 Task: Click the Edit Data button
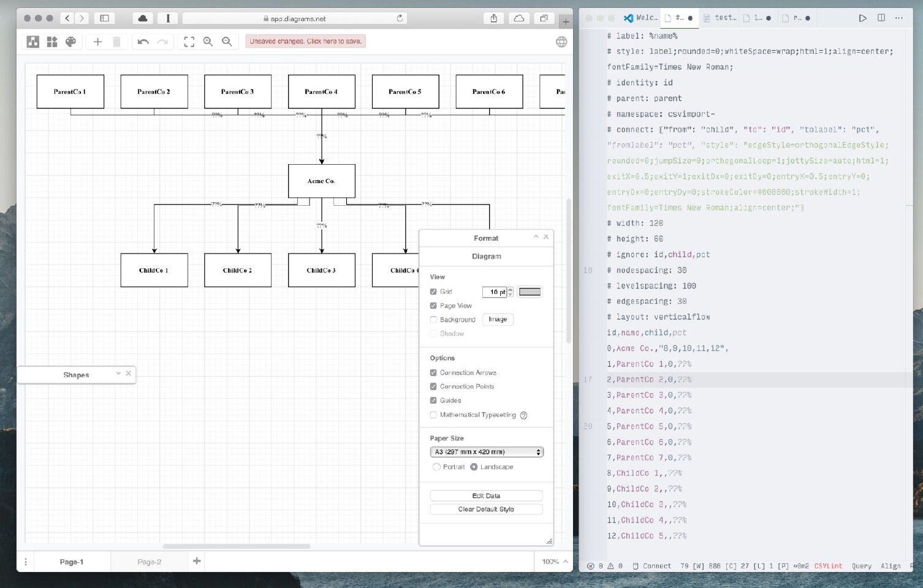pyautogui.click(x=486, y=496)
